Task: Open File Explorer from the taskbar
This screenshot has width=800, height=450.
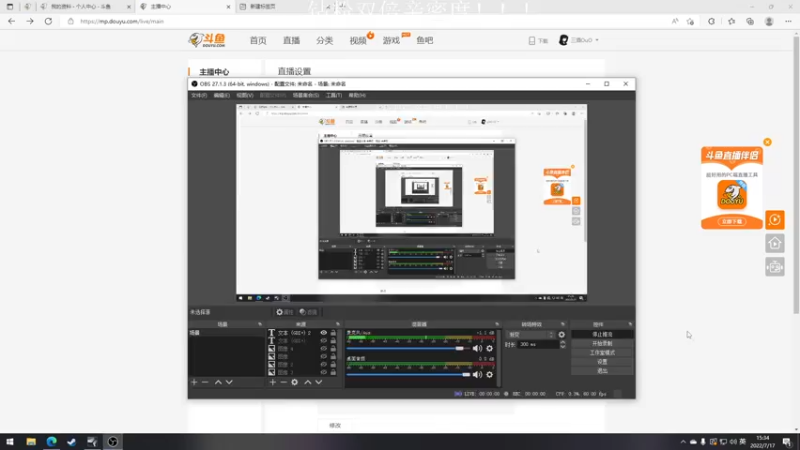Action: pyautogui.click(x=31, y=441)
